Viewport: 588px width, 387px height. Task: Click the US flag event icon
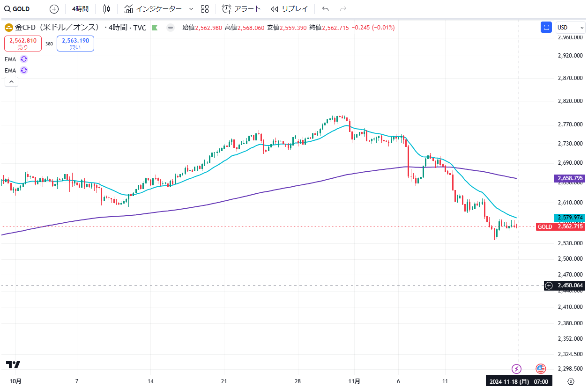pyautogui.click(x=541, y=368)
